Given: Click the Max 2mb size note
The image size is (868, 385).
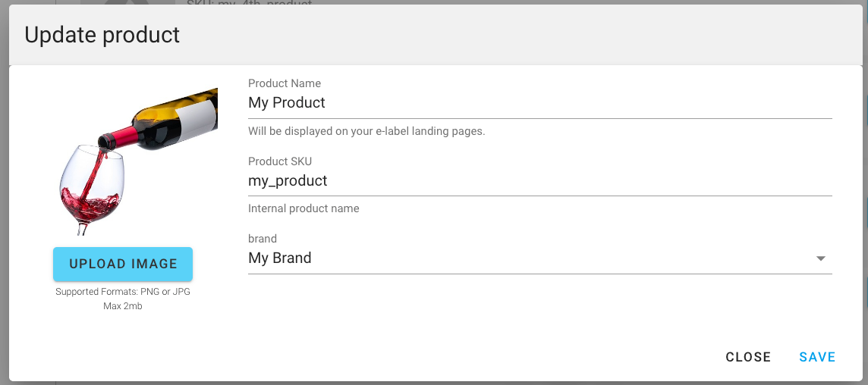Looking at the screenshot, I should tap(123, 306).
